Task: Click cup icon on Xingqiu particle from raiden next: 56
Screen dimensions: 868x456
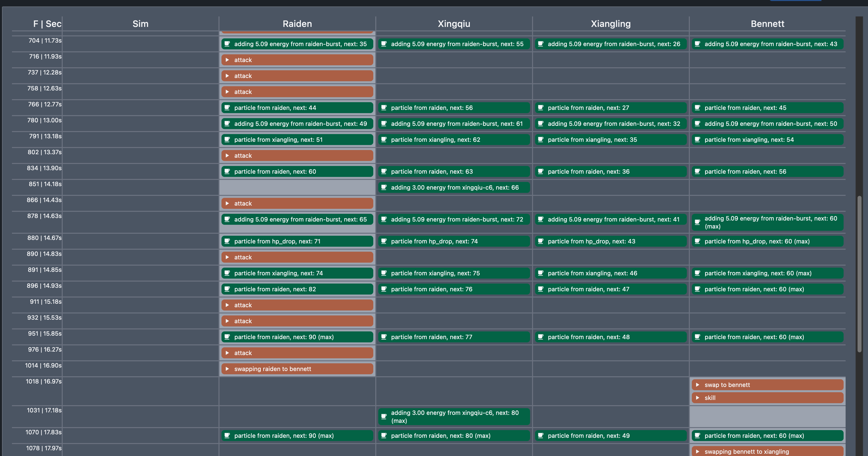Action: click(x=384, y=108)
